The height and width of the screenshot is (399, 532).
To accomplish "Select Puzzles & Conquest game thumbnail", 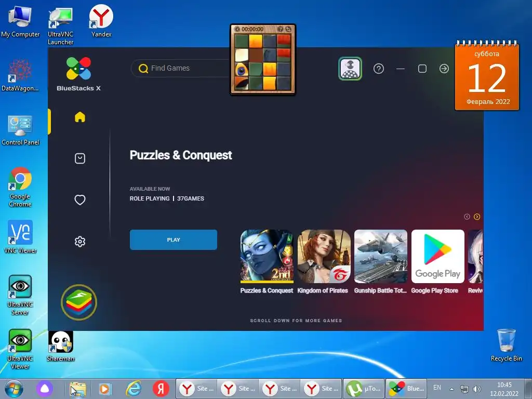I will point(267,257).
